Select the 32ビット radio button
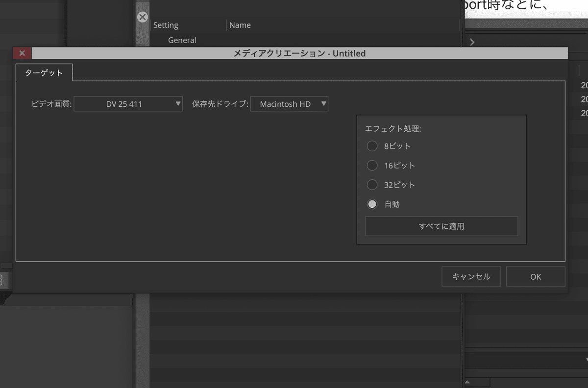The image size is (588, 388). [372, 185]
